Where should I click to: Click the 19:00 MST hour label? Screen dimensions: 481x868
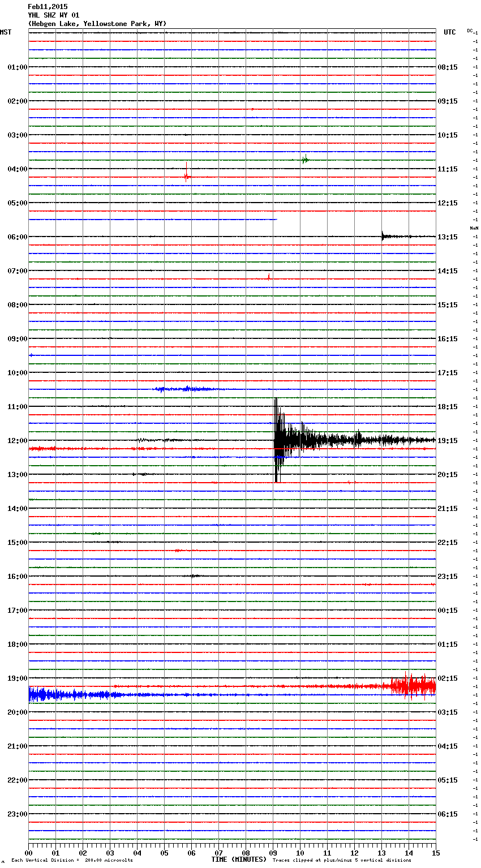(x=18, y=678)
